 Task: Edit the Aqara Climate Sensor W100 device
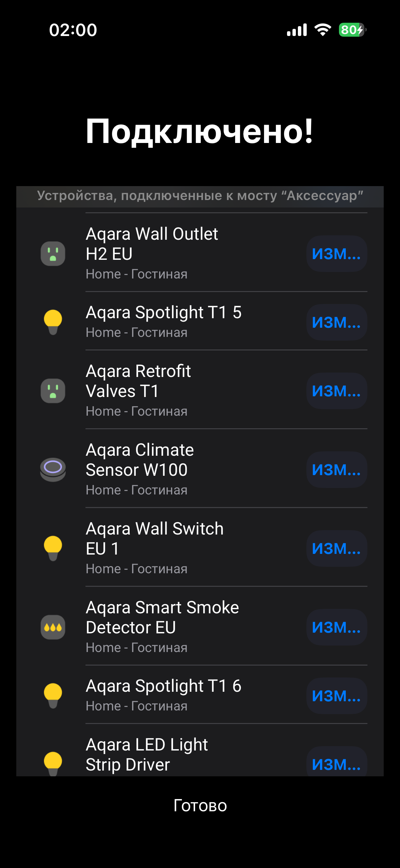click(x=337, y=470)
